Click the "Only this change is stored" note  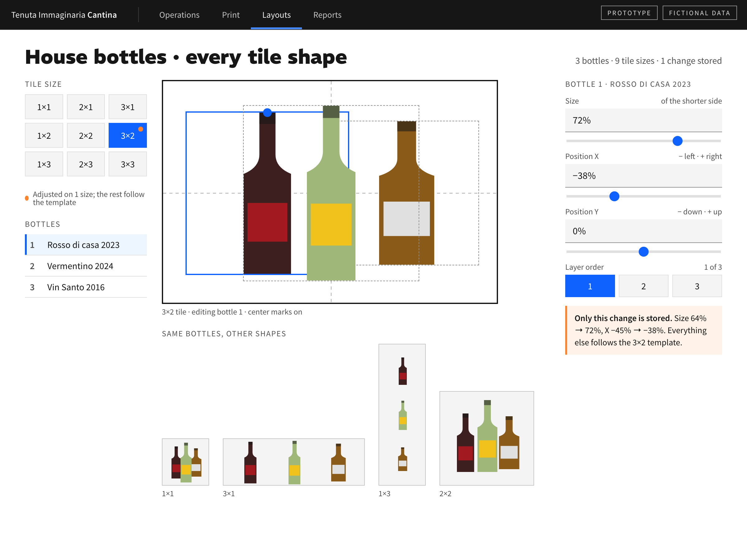point(643,330)
